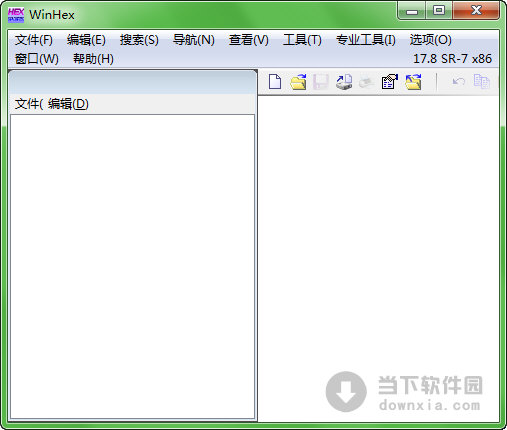The width and height of the screenshot is (507, 430).
Task: Click inside the empty directory browser list
Action: tap(133, 267)
